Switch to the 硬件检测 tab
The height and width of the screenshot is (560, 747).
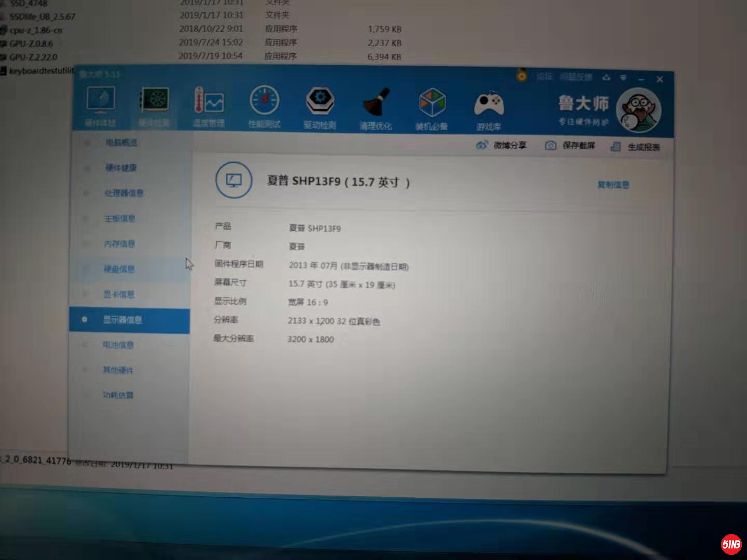point(153,106)
